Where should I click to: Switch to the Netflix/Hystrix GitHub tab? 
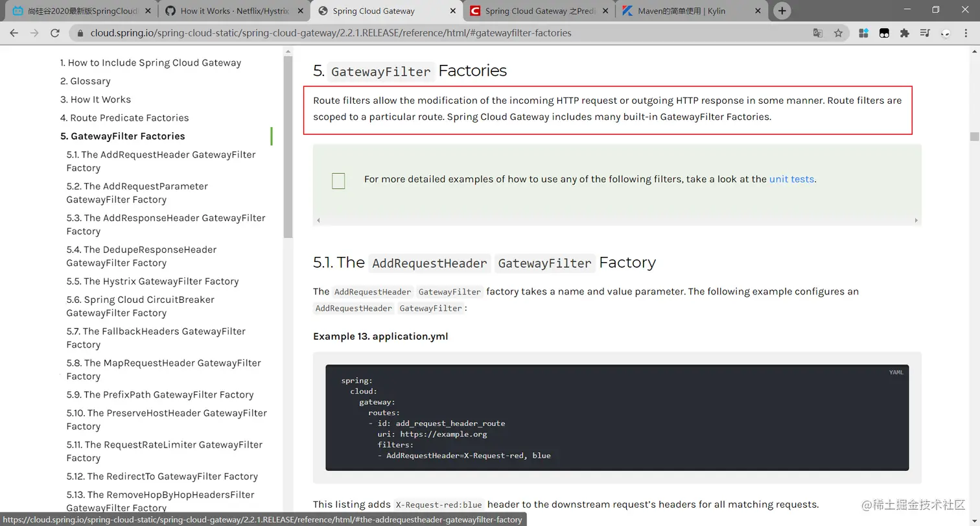(234, 11)
